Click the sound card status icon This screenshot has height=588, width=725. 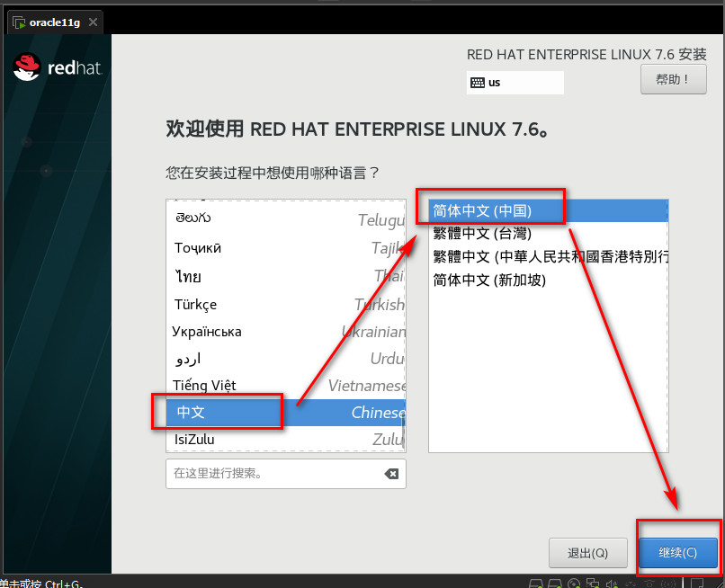[615, 583]
